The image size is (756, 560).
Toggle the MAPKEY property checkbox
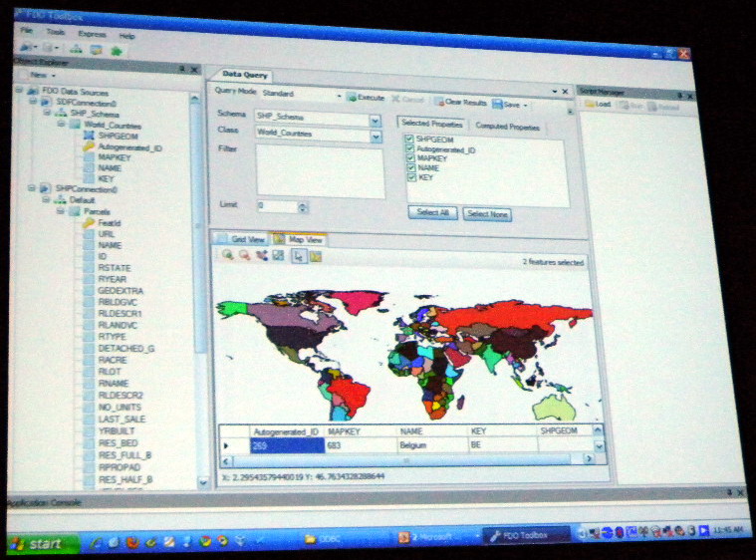(x=409, y=159)
